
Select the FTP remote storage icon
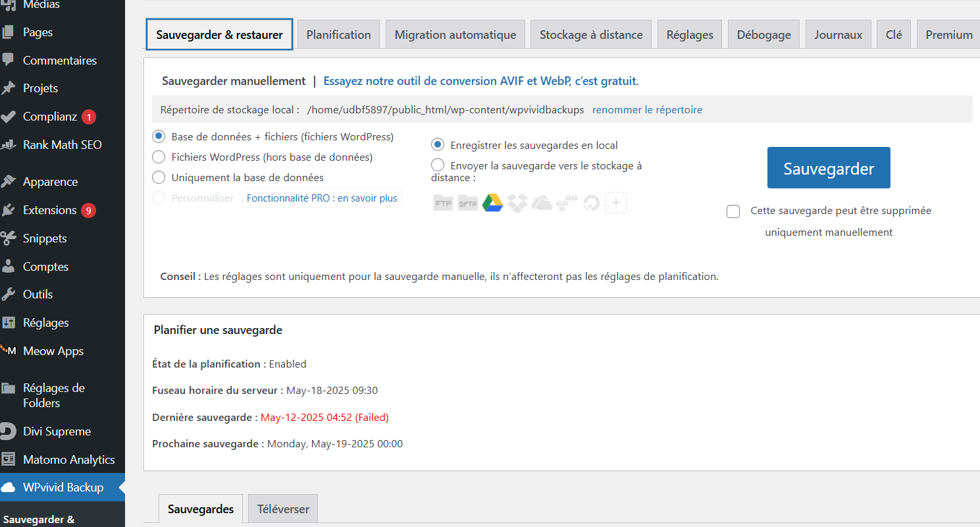coord(442,202)
